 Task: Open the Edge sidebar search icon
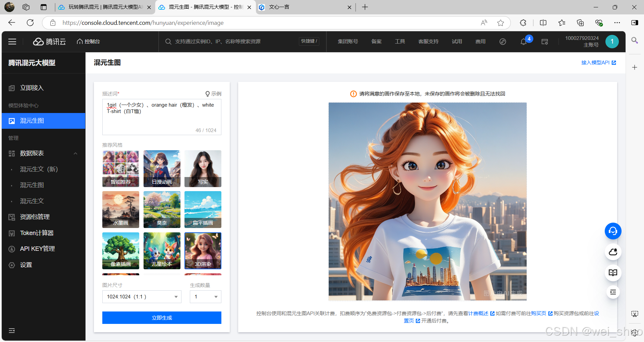pos(635,41)
